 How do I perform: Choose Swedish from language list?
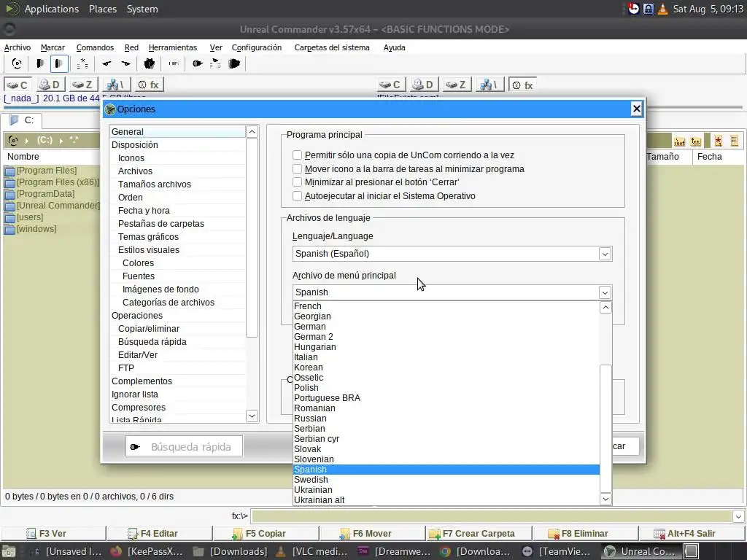(446, 480)
